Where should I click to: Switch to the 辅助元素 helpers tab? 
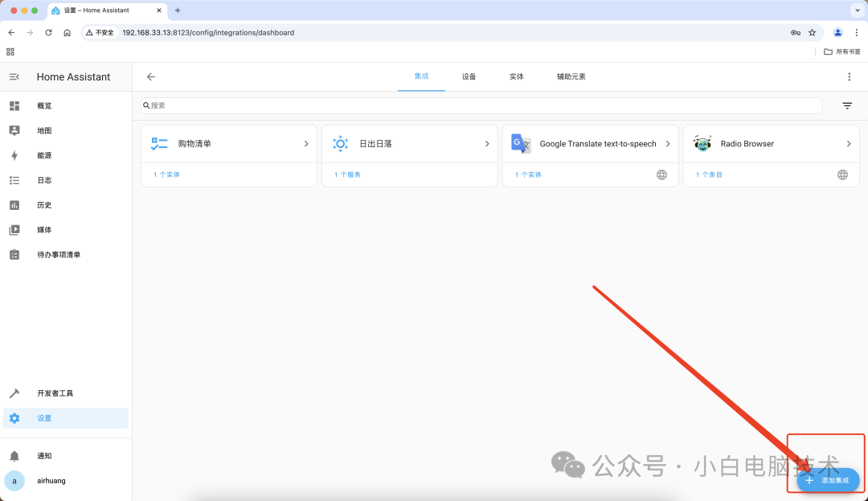(571, 77)
